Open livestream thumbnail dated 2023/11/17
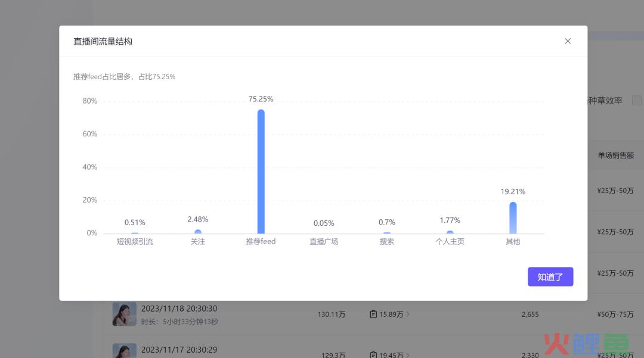Screen dimensions: 644x358 (124, 350)
